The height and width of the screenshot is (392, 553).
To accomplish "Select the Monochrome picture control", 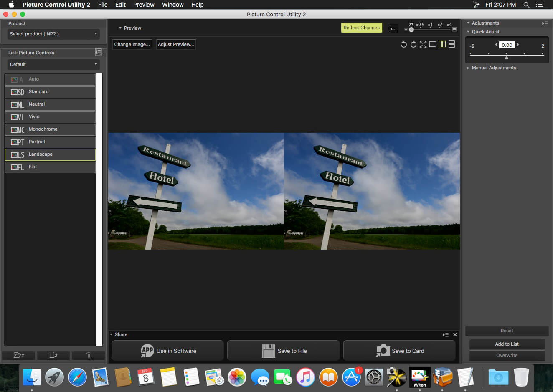I will tap(50, 129).
